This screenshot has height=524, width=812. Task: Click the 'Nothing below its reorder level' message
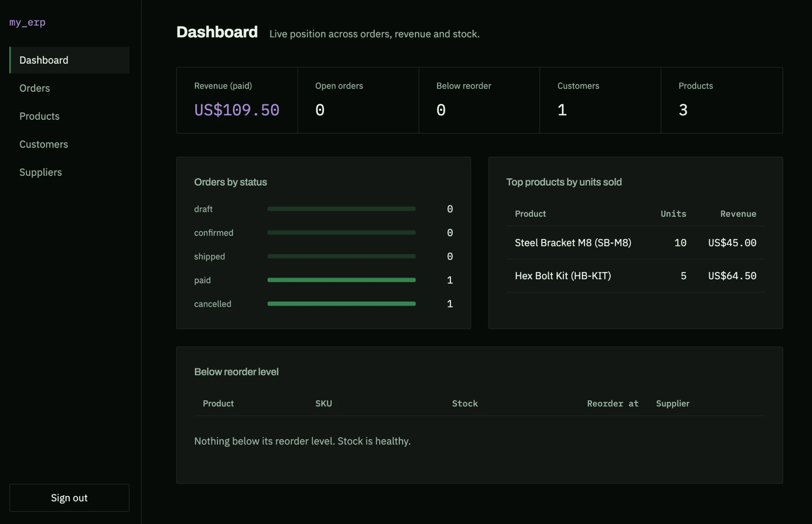click(302, 441)
